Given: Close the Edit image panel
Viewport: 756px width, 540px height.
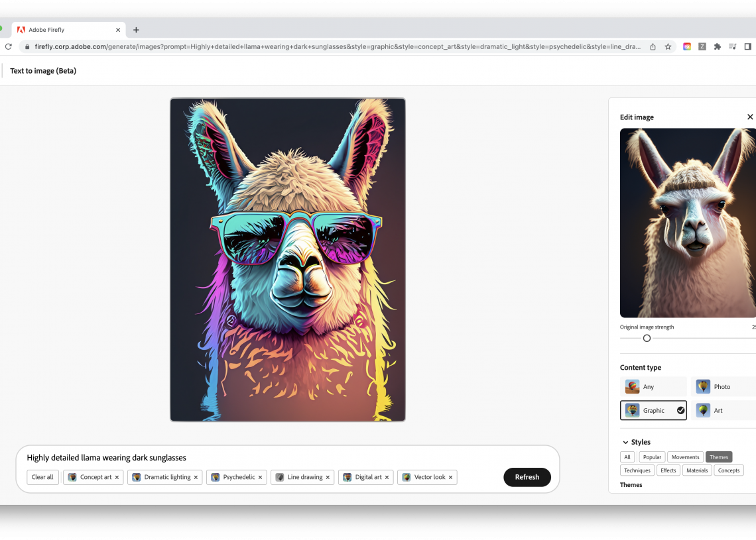Looking at the screenshot, I should [750, 117].
